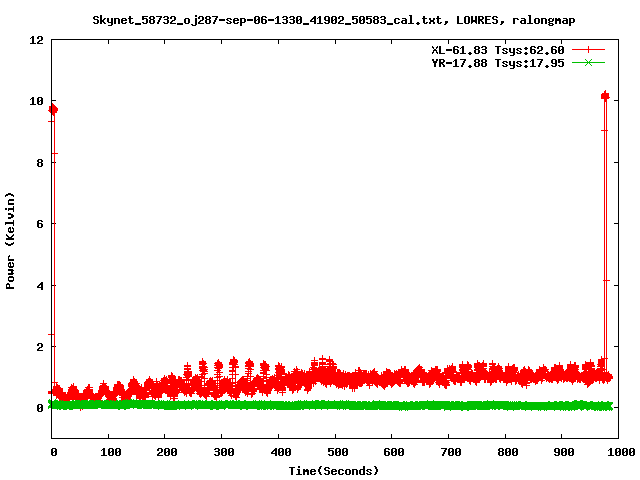Click x-axis tick label 200
Viewport: 640px width, 480px height.
[167, 452]
